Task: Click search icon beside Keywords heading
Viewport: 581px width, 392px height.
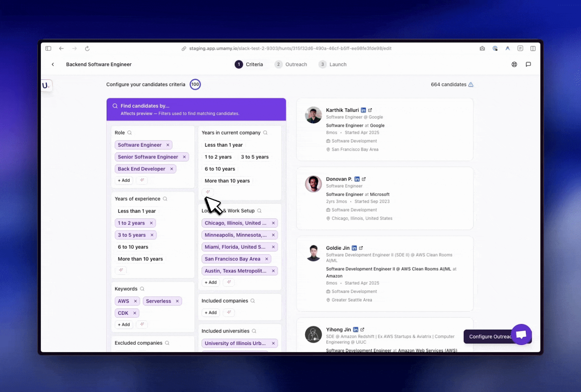Action: pyautogui.click(x=142, y=289)
